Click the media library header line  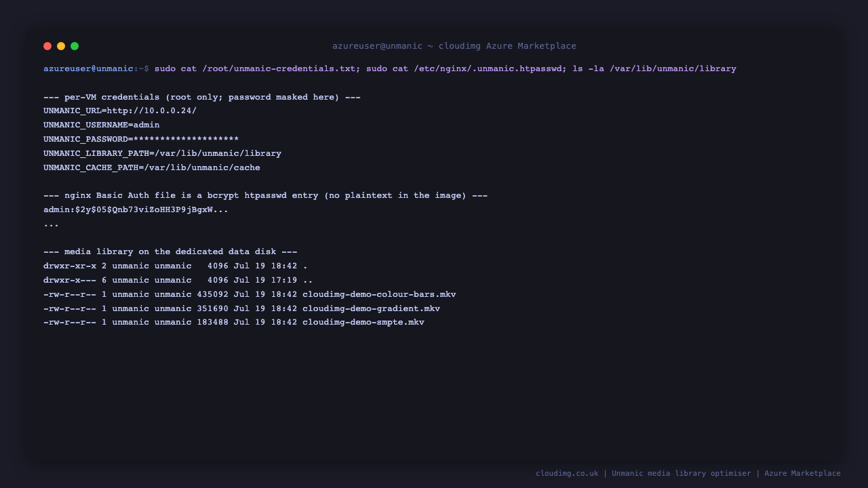pyautogui.click(x=170, y=252)
